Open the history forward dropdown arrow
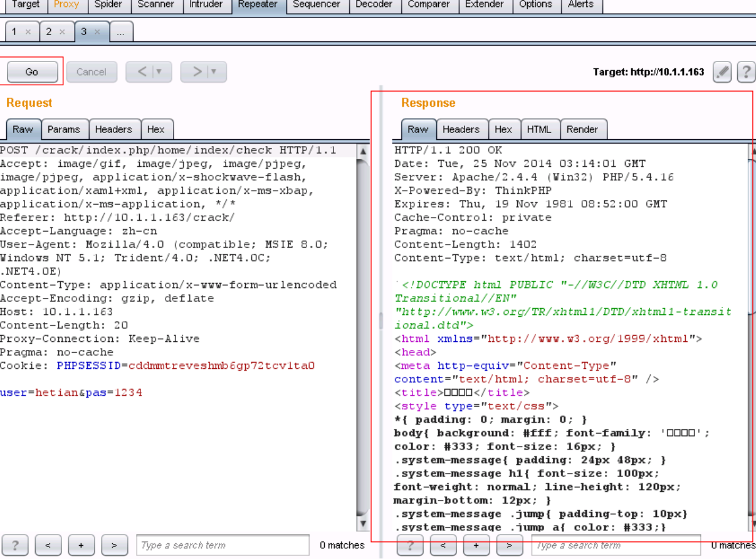This screenshot has width=756, height=559. 214,72
